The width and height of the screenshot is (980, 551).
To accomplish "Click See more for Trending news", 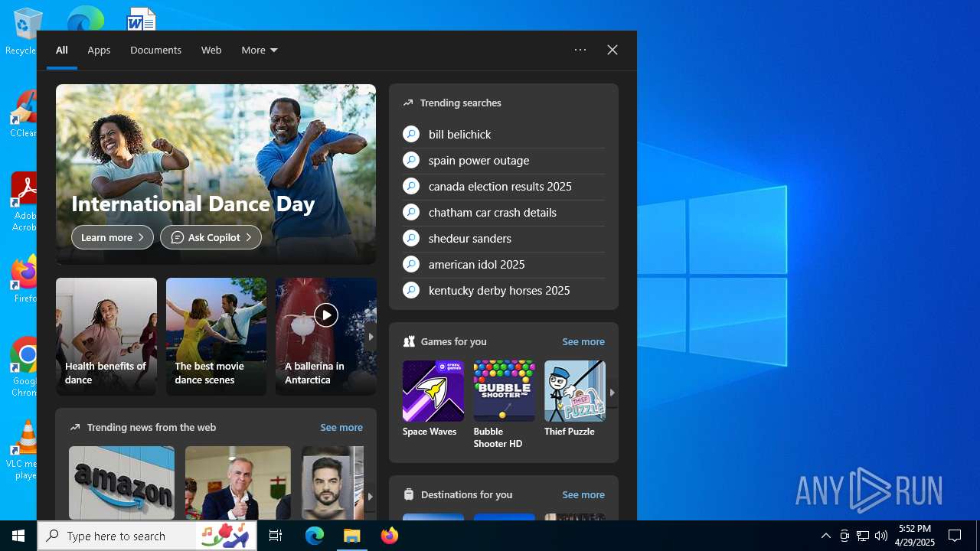I will click(x=341, y=427).
